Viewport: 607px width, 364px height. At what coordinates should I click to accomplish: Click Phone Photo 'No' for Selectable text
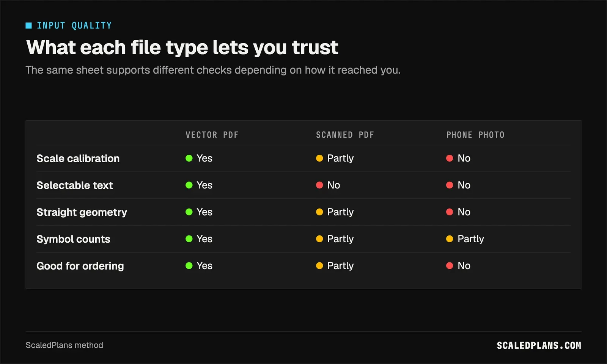point(464,185)
